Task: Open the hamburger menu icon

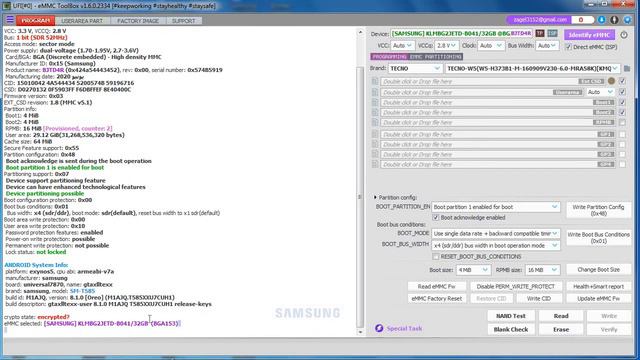Action: pyautogui.click(x=10, y=20)
